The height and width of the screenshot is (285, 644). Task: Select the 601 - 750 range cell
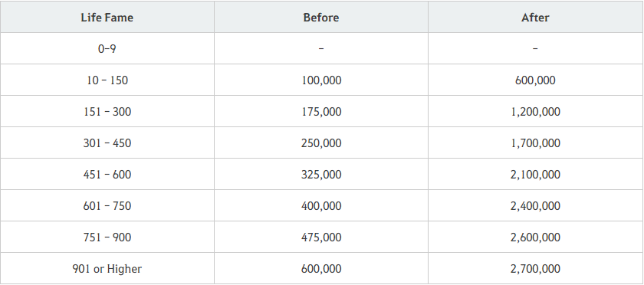[x=107, y=206]
